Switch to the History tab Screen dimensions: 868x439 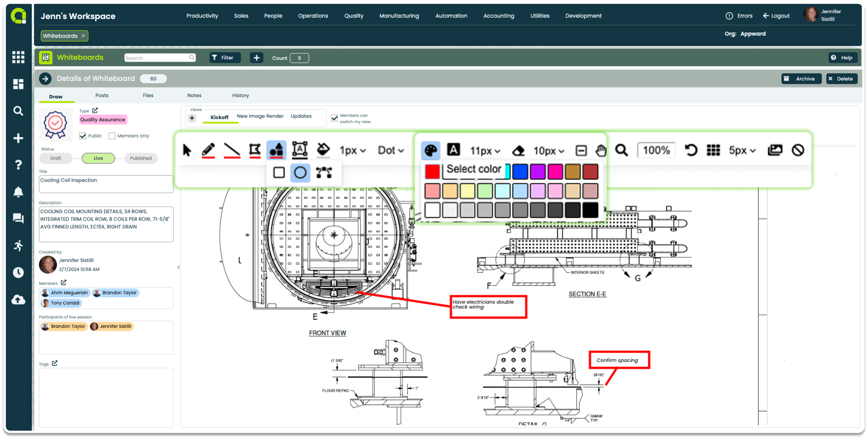click(x=240, y=96)
